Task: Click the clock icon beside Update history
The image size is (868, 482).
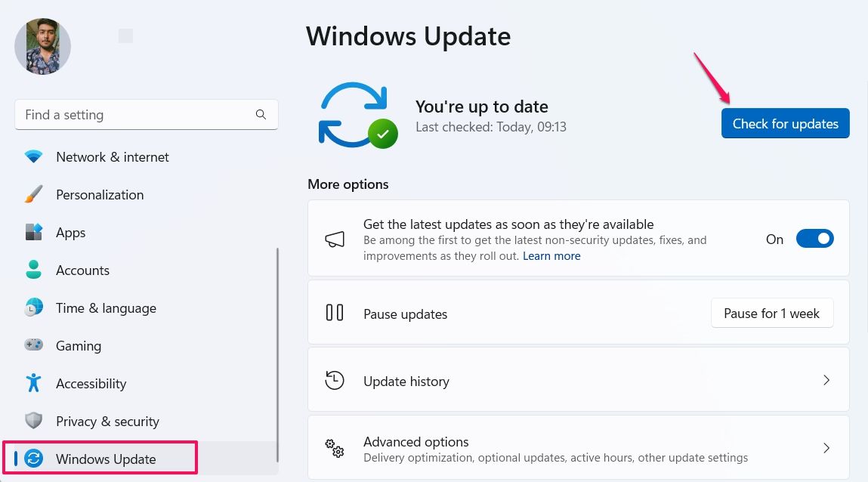Action: point(335,381)
